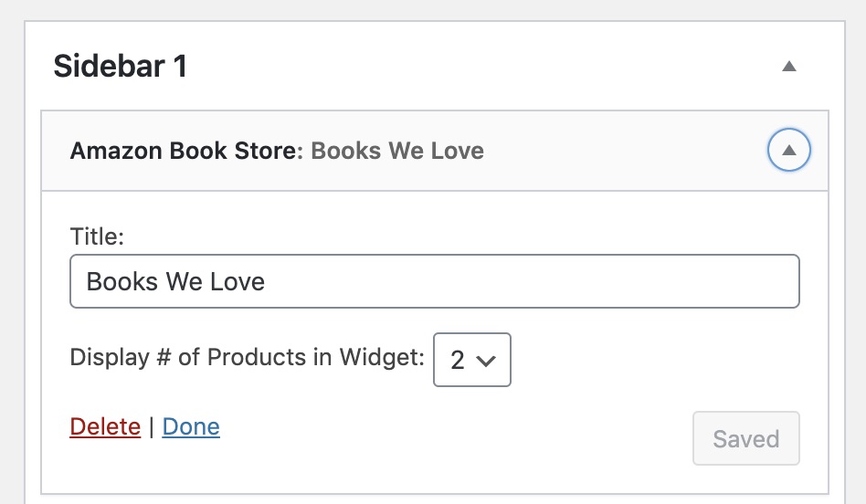
Task: Click the circular outline around widget arrow
Action: [773, 151]
